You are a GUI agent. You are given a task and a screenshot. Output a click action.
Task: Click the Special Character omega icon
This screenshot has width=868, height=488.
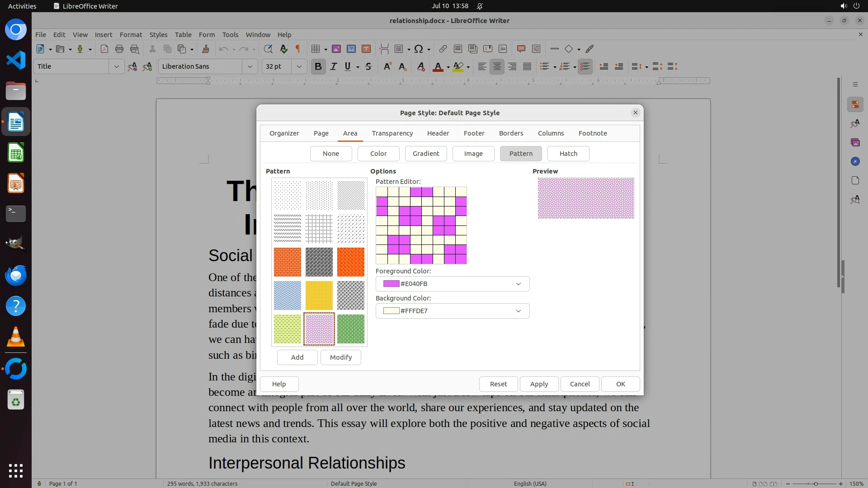point(419,49)
